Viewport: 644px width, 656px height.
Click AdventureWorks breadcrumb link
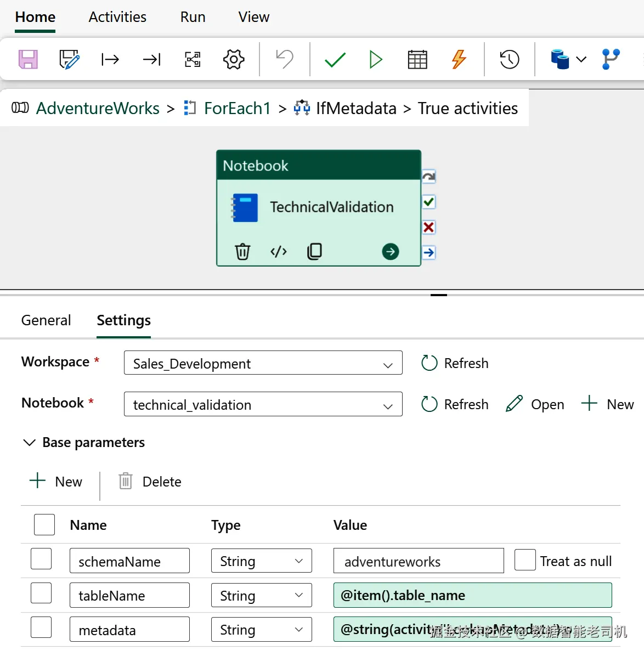(x=98, y=109)
